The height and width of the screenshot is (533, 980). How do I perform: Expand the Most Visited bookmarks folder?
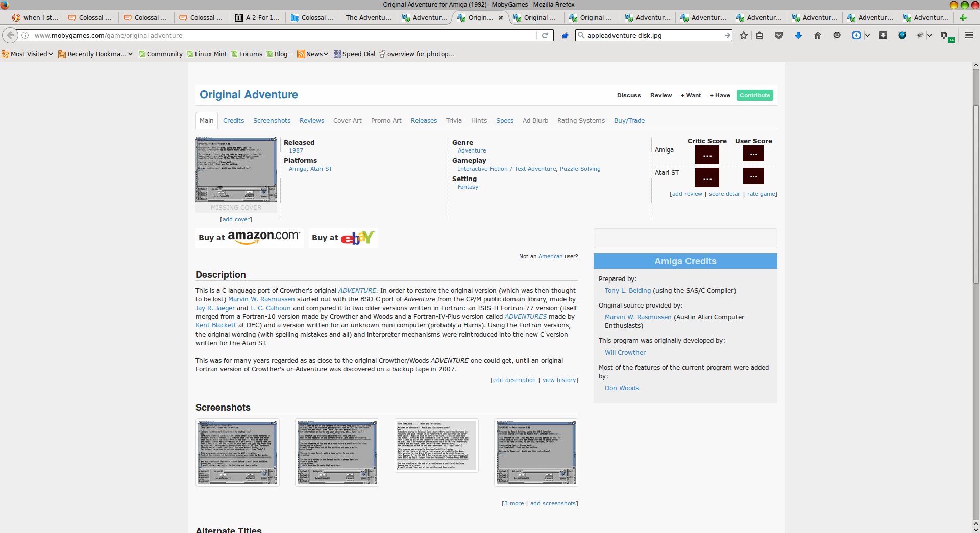click(28, 54)
